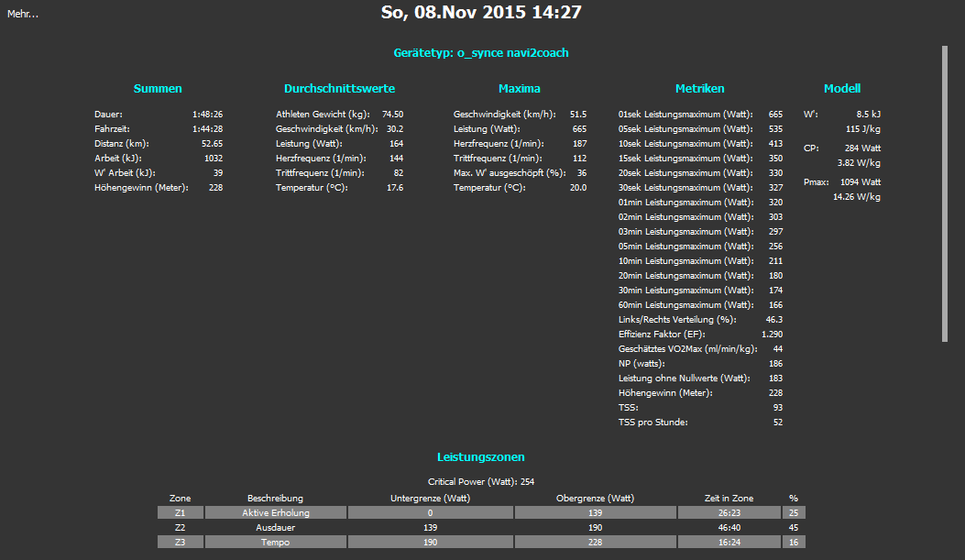Click the Maxima column heading
This screenshot has width=965, height=560.
[x=519, y=89]
